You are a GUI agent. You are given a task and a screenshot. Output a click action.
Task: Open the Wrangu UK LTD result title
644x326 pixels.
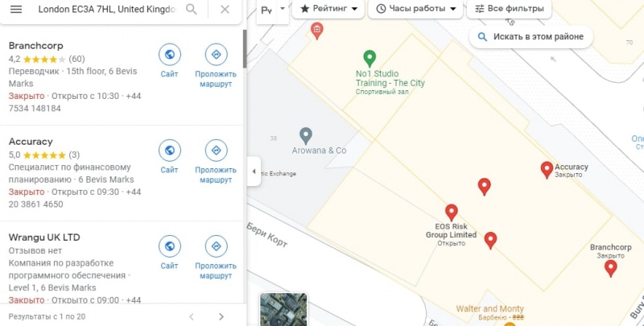coord(44,237)
